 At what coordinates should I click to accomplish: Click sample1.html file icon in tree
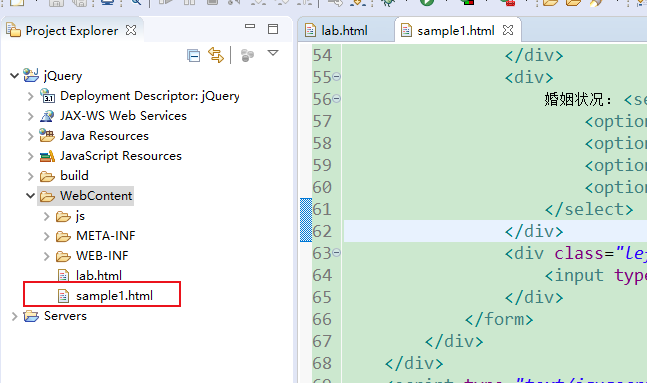[63, 296]
